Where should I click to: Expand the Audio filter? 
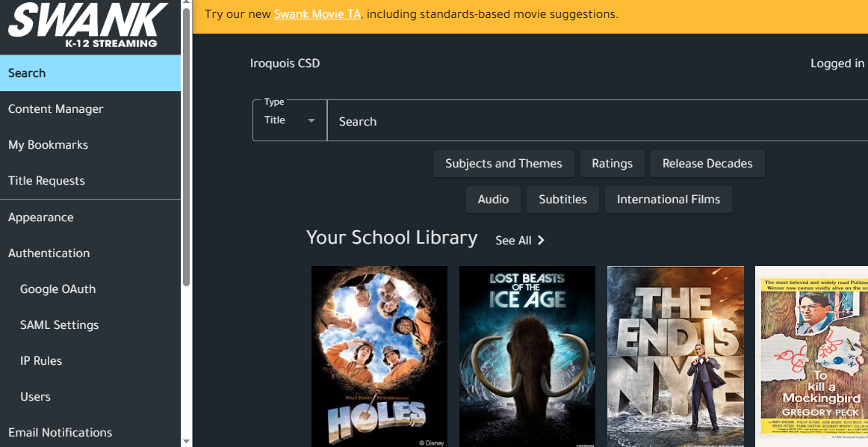point(493,200)
